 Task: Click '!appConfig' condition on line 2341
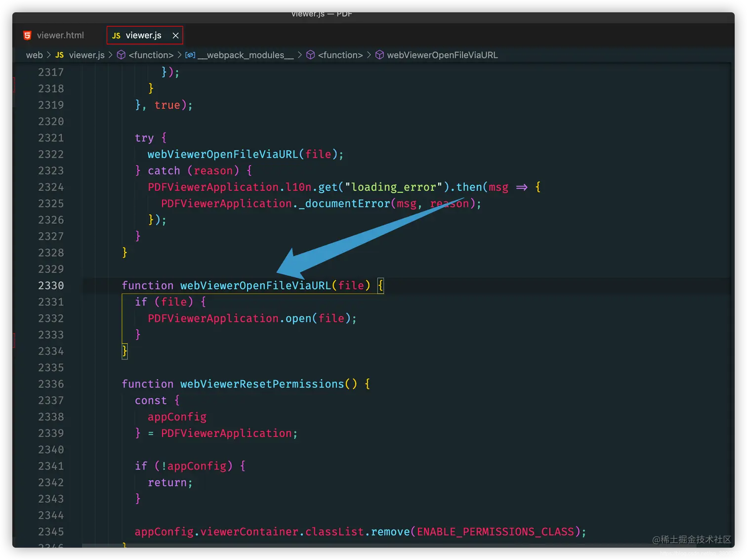(194, 466)
